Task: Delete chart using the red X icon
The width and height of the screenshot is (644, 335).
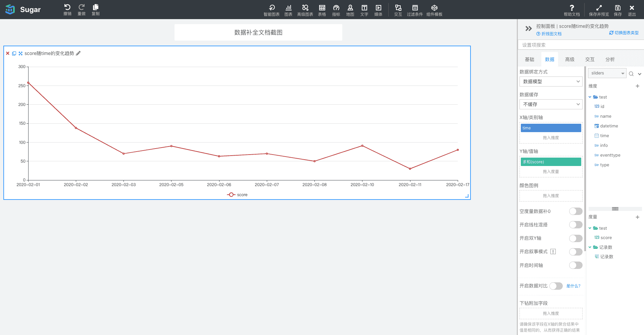Action: point(8,53)
